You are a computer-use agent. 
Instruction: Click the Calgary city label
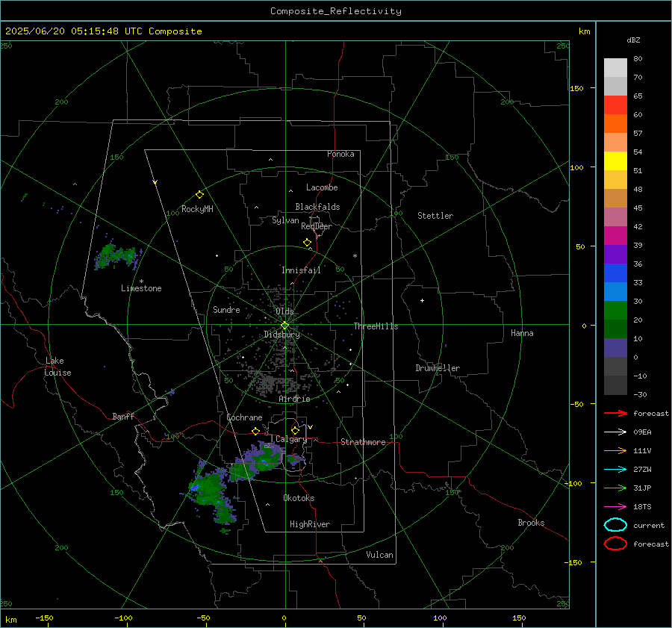291,439
